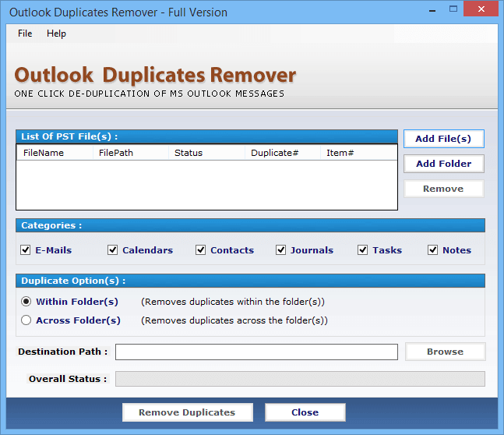Maximize the Outlook Duplicates Remover window
Screen dimensions: 504x435
tap(453, 9)
